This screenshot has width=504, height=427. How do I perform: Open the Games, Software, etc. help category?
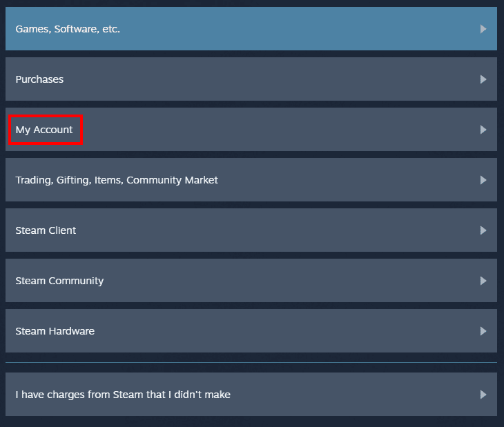(x=68, y=29)
